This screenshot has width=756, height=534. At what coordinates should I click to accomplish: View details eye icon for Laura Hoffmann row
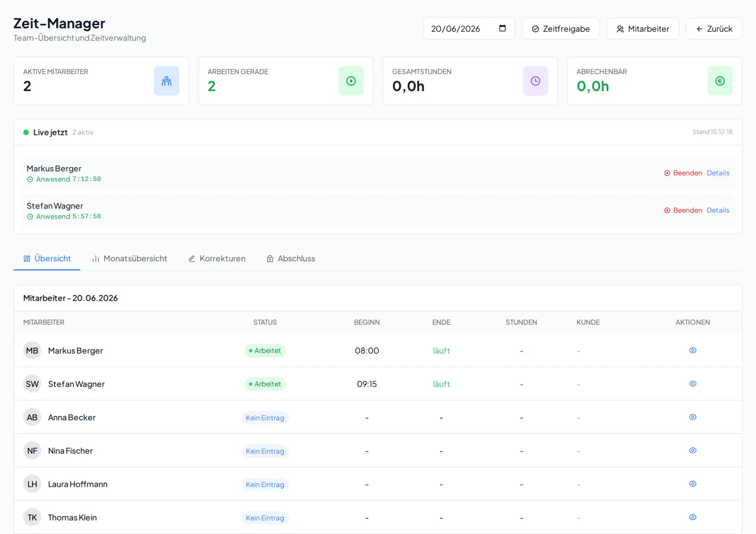coord(693,484)
